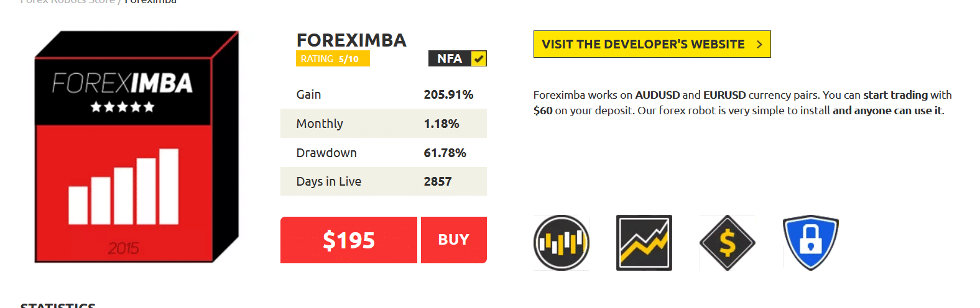980x308 pixels.
Task: Click the dollar sign diamond icon
Action: coord(728,243)
